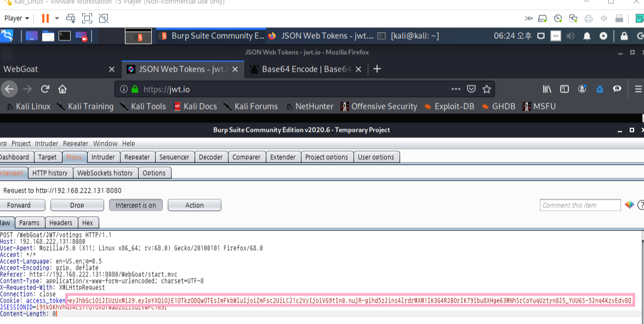Click the Kali notification bell icon
Screen dimensions: 644x324
(587, 36)
